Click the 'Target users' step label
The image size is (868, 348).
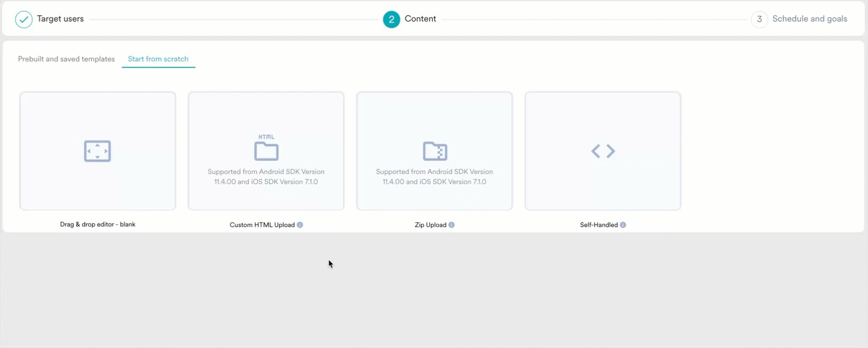(x=60, y=19)
